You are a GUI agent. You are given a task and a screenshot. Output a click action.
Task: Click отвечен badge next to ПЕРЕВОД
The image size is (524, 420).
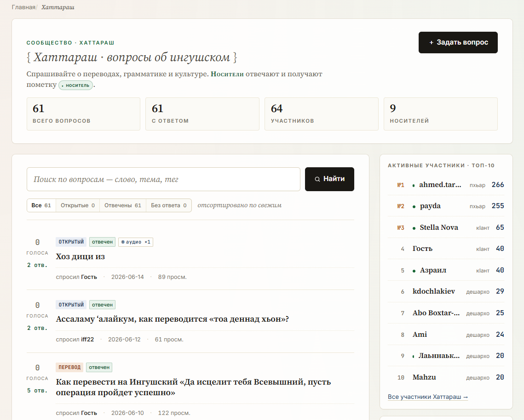coord(99,367)
